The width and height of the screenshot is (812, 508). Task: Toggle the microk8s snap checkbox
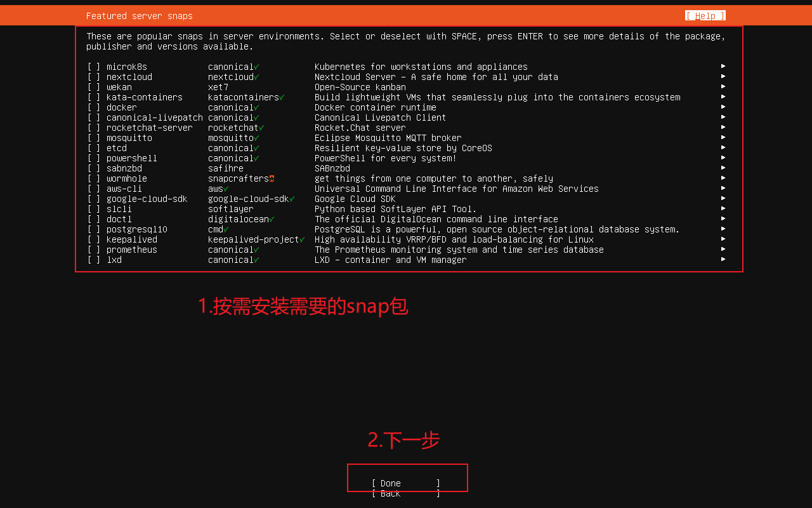click(x=94, y=67)
